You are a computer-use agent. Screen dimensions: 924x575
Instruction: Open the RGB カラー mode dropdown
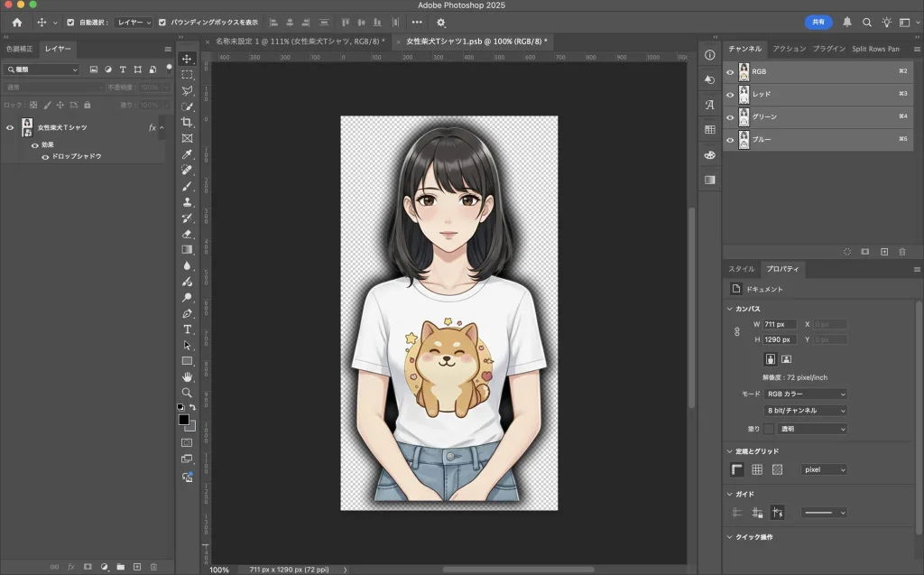pyautogui.click(x=805, y=394)
